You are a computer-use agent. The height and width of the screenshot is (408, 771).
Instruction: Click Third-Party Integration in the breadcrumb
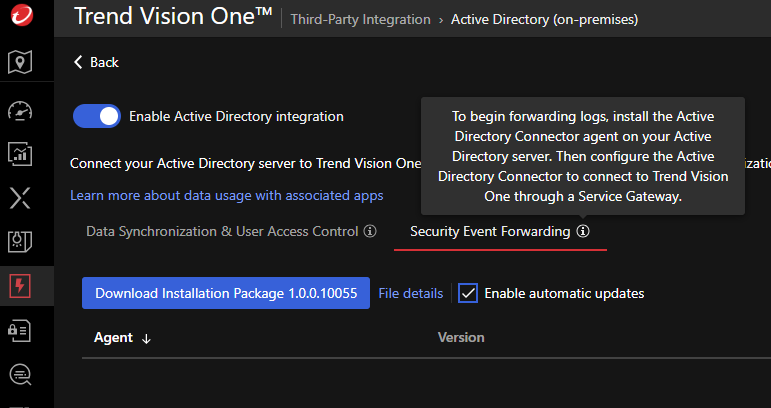(360, 19)
